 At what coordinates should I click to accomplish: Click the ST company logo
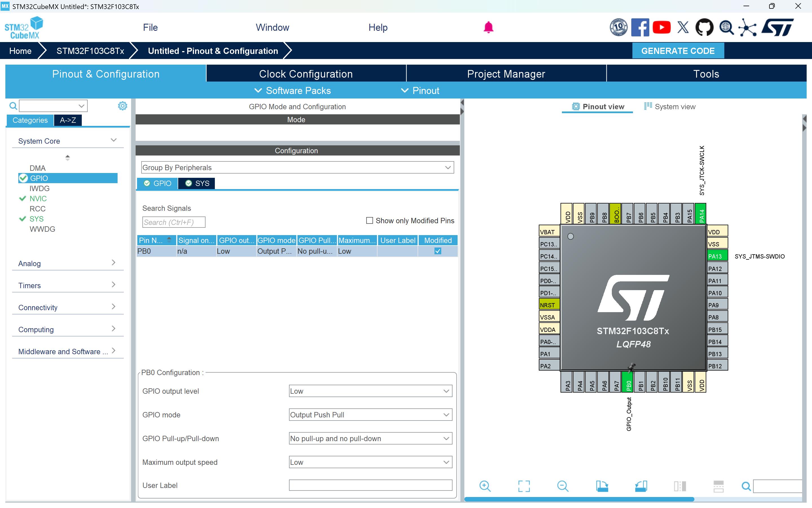coord(777,27)
